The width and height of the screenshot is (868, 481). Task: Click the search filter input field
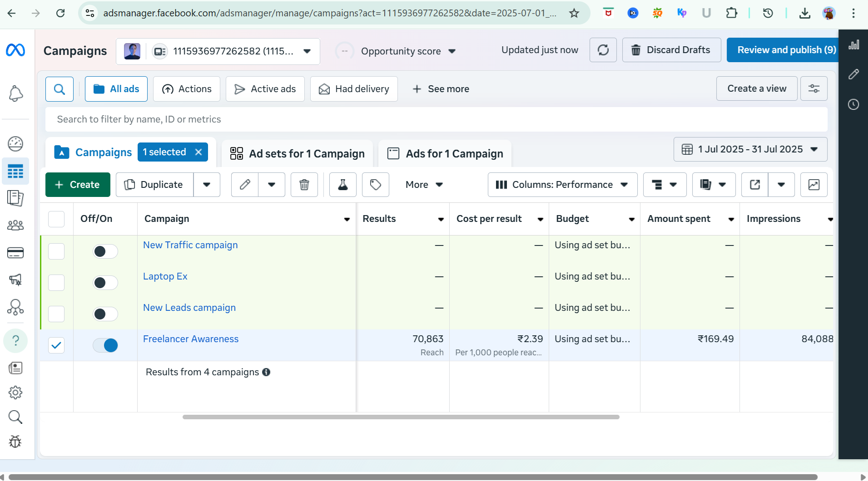pyautogui.click(x=436, y=119)
